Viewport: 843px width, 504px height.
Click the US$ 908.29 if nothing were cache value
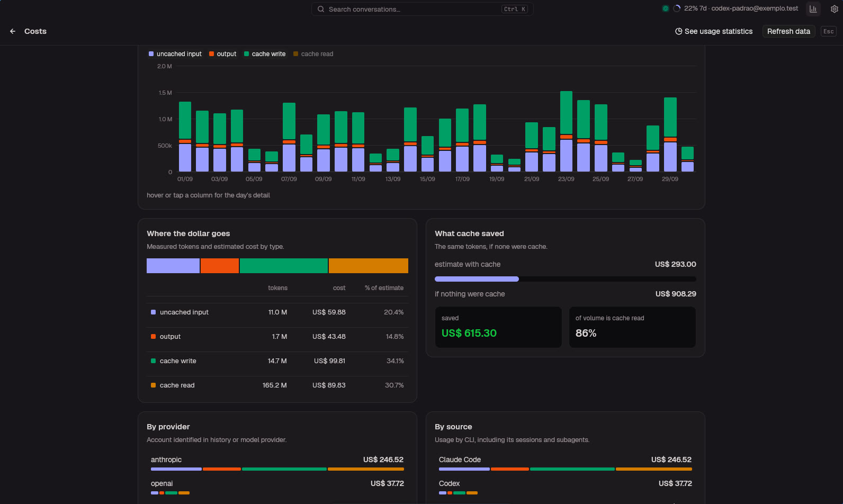(676, 294)
